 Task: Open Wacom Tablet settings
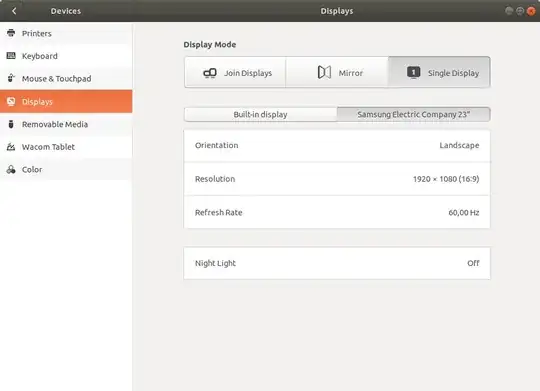tap(66, 147)
